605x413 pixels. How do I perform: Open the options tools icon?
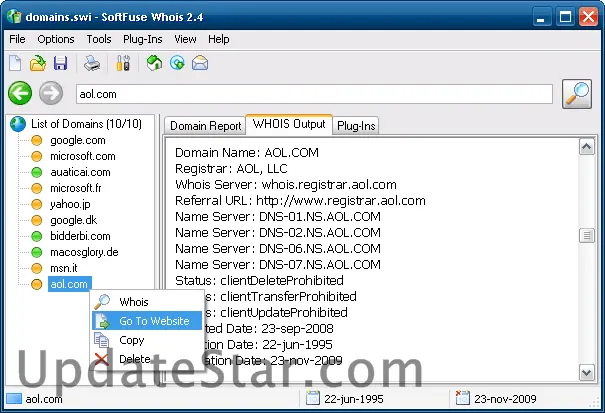124,64
